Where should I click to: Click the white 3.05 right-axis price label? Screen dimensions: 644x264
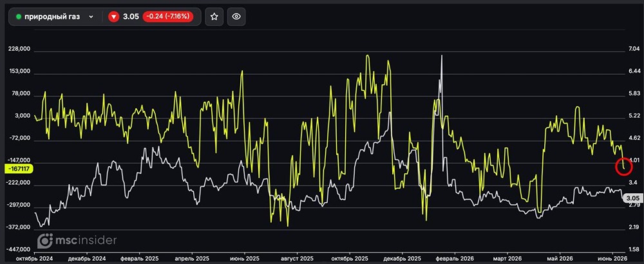coord(632,198)
